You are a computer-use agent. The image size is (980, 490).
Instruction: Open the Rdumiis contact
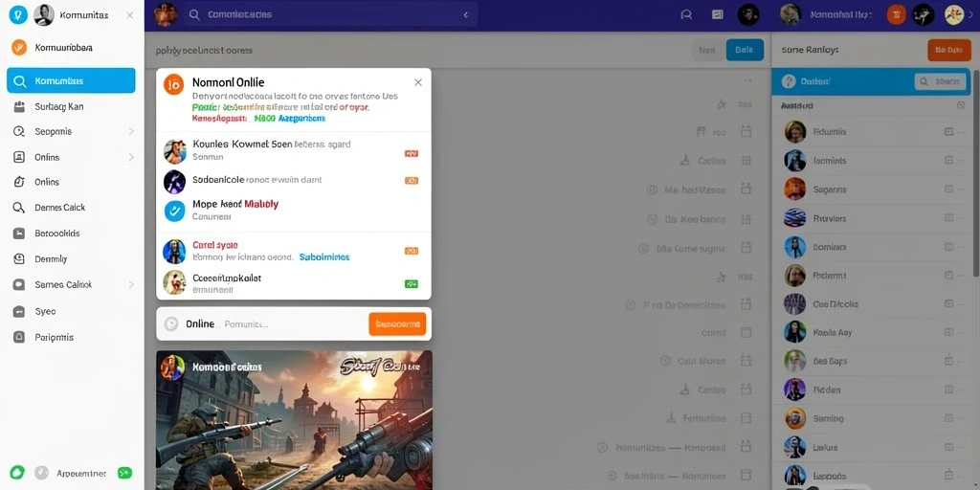tap(871, 132)
